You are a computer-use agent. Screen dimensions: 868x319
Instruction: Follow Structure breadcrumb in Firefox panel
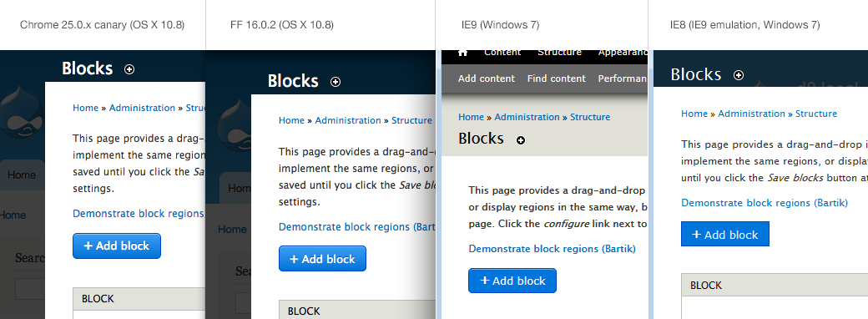coord(411,120)
